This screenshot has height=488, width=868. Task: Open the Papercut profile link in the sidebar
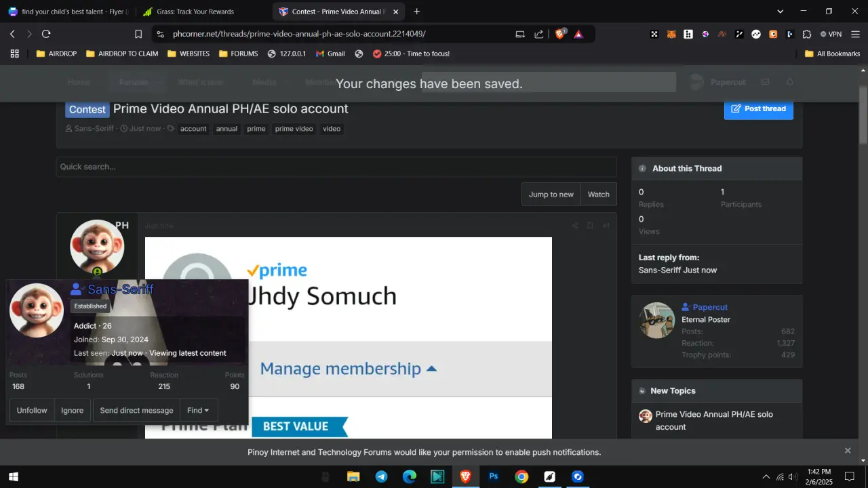coord(710,307)
